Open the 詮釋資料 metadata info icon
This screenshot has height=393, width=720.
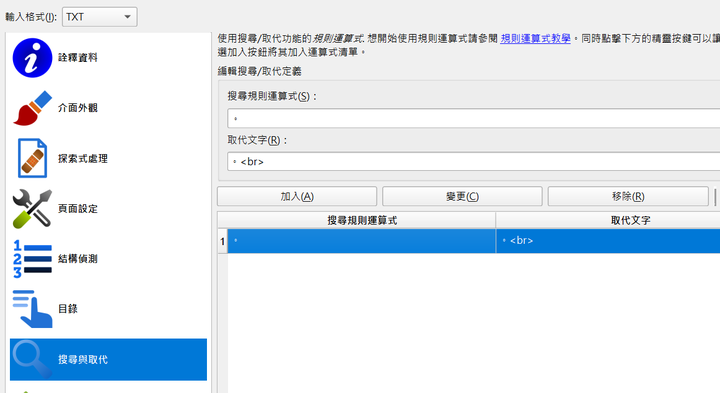point(32,58)
